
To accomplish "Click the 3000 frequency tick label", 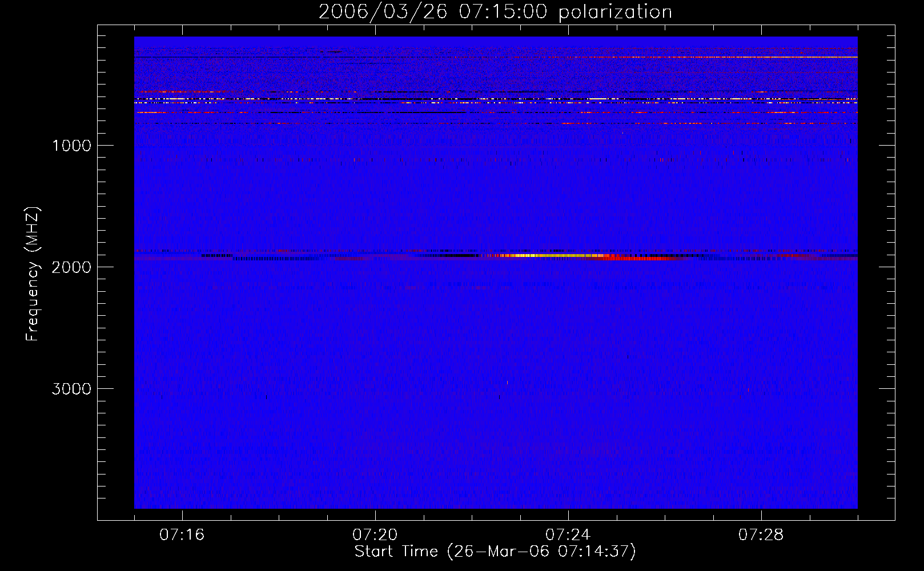I will click(71, 389).
